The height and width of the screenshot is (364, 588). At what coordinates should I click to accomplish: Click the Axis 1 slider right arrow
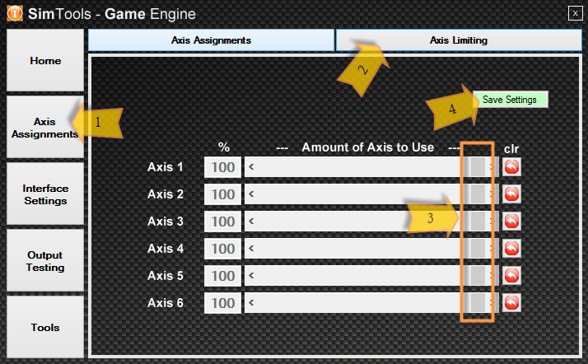[492, 167]
